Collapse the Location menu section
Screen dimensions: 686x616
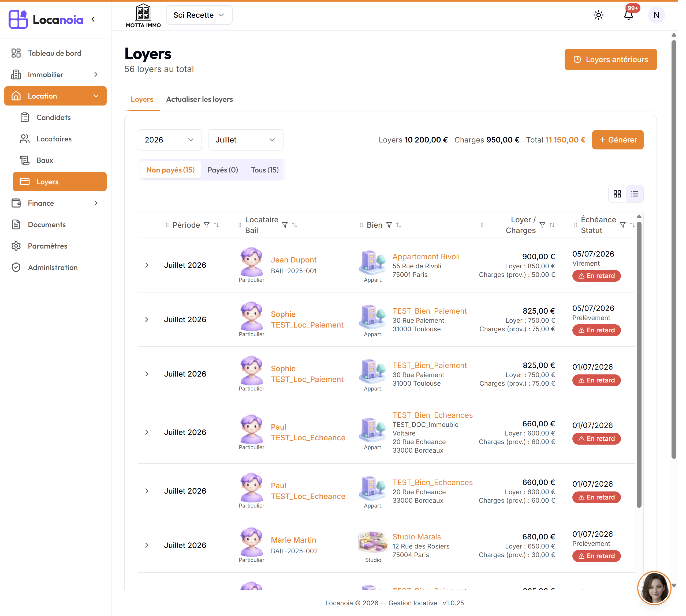(x=55, y=96)
